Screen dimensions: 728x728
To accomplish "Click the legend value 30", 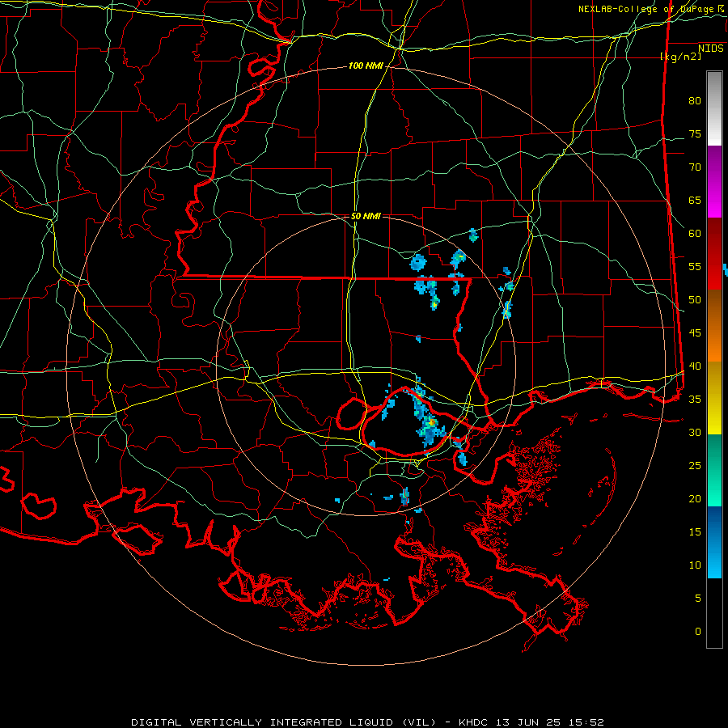I will (x=695, y=433).
